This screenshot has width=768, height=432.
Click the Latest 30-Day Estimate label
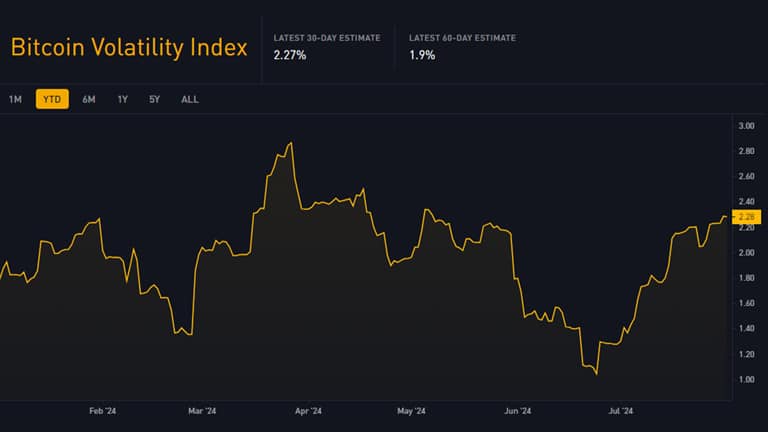pyautogui.click(x=327, y=38)
